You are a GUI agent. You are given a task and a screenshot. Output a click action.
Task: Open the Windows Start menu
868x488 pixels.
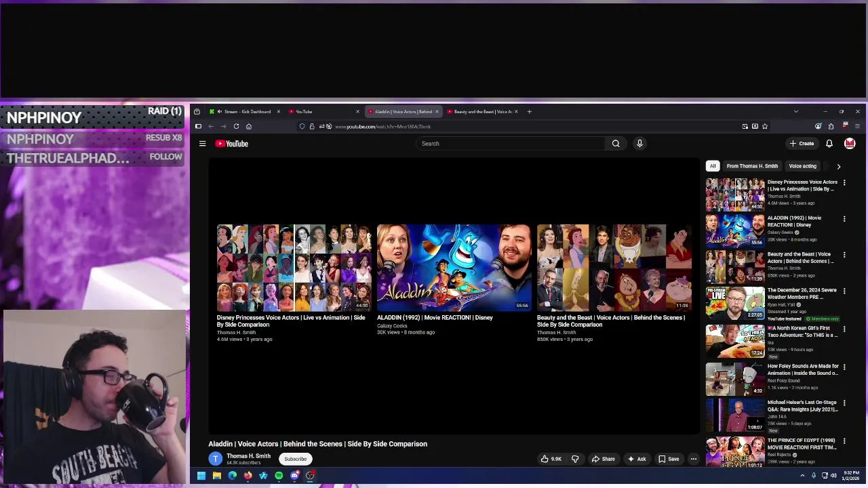coord(201,476)
